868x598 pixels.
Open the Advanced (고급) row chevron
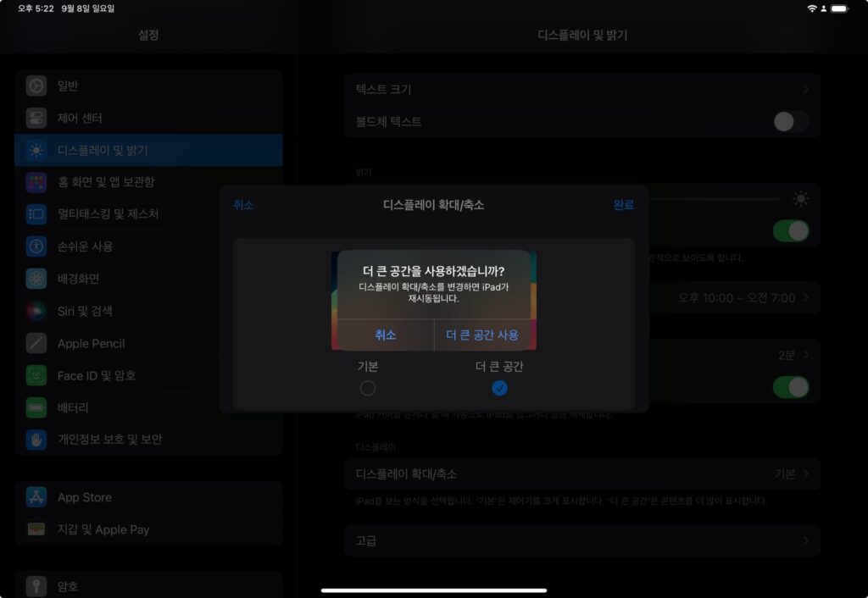[x=806, y=540]
